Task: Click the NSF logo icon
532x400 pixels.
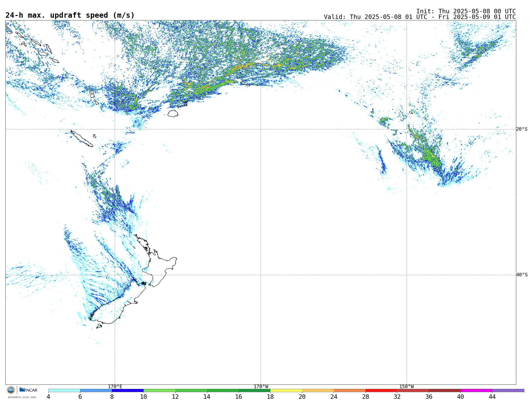Action: tap(11, 390)
